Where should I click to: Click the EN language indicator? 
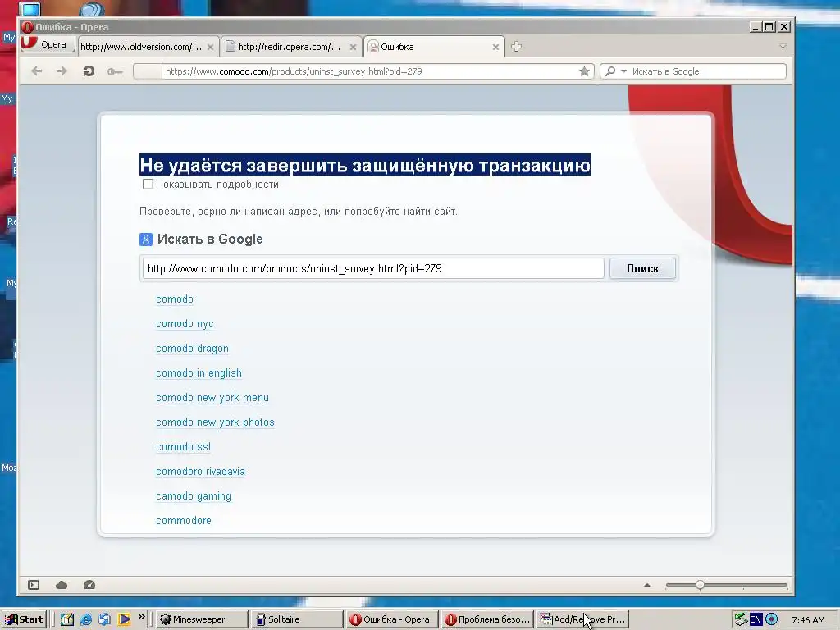(x=756, y=620)
